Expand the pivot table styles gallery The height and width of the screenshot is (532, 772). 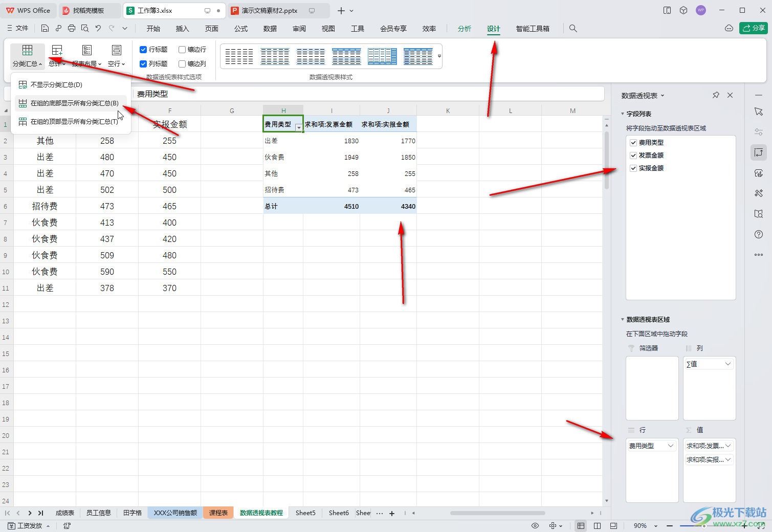[x=439, y=56]
